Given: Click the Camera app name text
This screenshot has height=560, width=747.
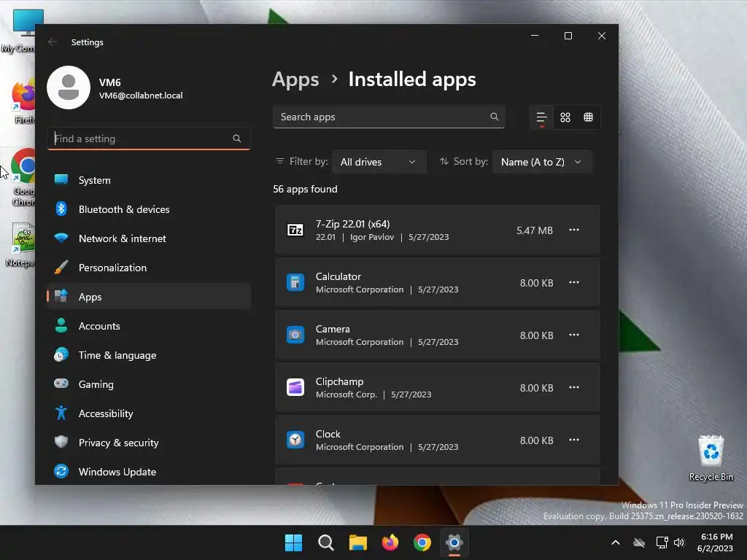Looking at the screenshot, I should tap(333, 329).
